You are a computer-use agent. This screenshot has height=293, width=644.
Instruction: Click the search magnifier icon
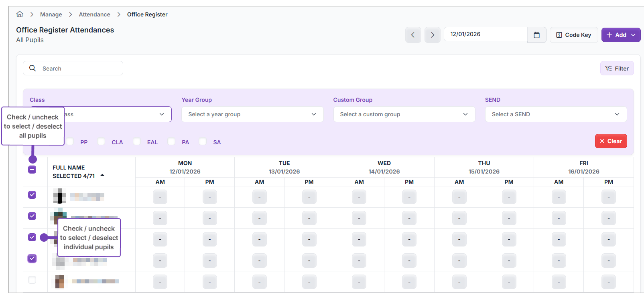[33, 69]
